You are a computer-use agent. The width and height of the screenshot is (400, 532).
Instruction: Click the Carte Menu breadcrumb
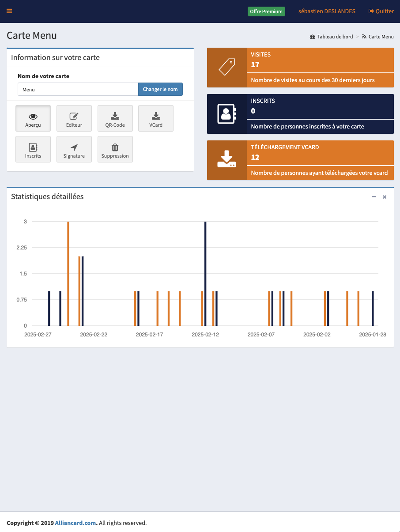point(377,37)
